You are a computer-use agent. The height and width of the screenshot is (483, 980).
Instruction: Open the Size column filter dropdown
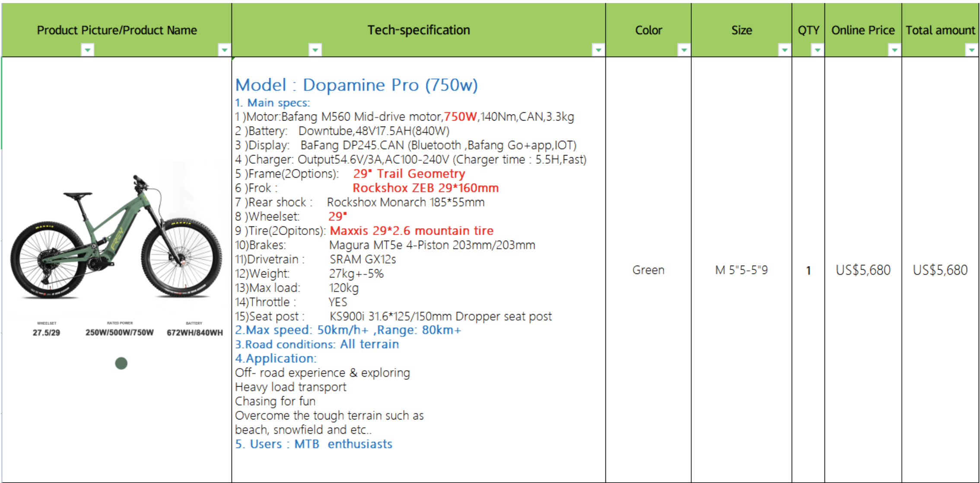pos(784,50)
